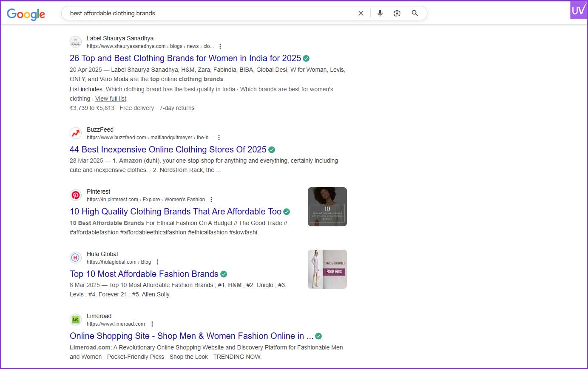Click the BuzzFeed favicon
588x369 pixels.
coord(76,133)
